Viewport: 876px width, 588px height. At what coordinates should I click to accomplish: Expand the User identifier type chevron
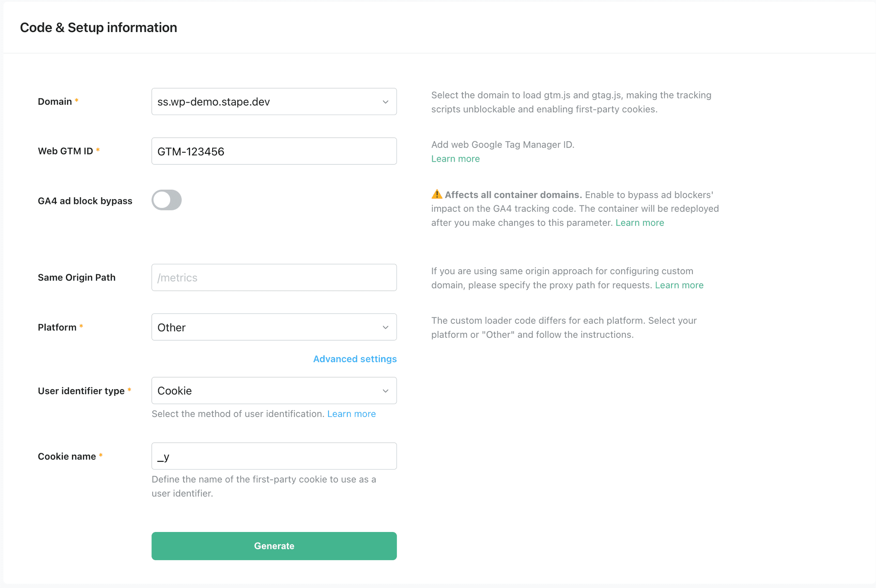(385, 390)
